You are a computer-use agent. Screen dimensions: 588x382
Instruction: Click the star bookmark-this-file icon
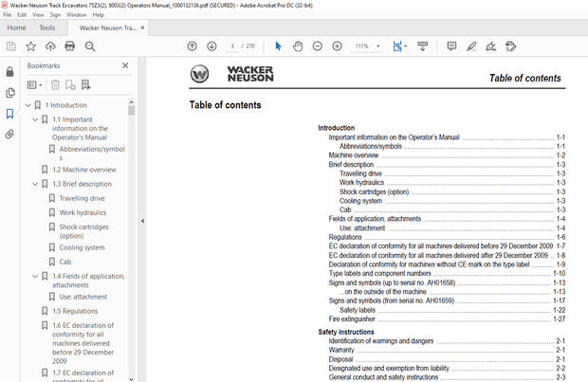[30, 46]
